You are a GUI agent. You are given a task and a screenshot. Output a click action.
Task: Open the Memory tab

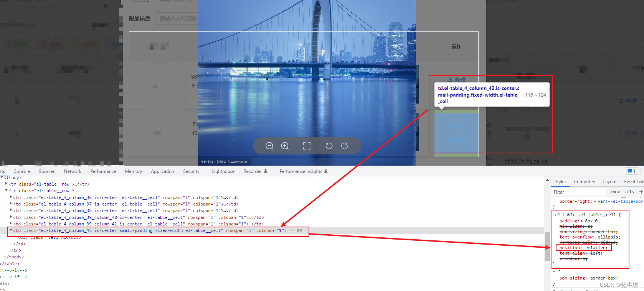coord(133,171)
